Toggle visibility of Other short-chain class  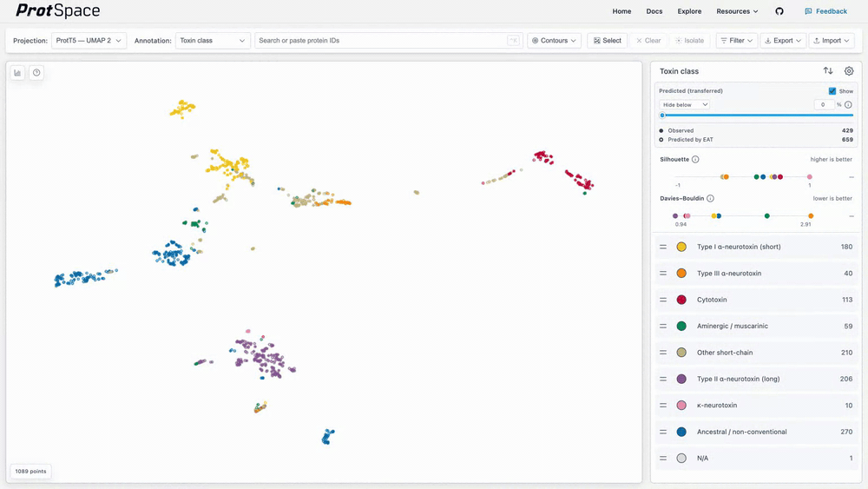click(681, 353)
